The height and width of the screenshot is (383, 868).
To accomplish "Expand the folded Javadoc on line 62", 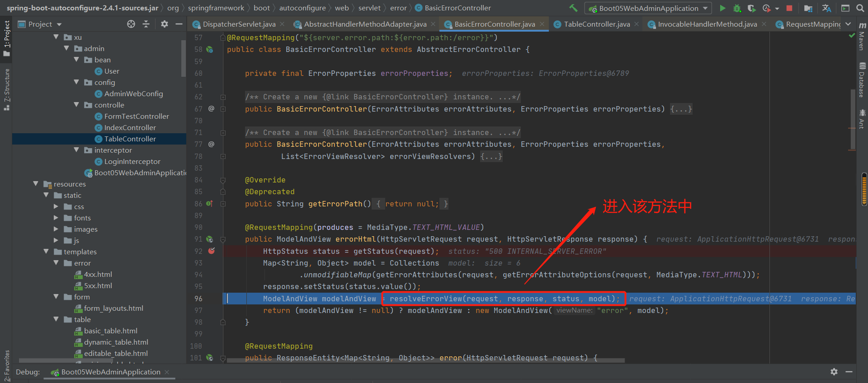I will [223, 97].
